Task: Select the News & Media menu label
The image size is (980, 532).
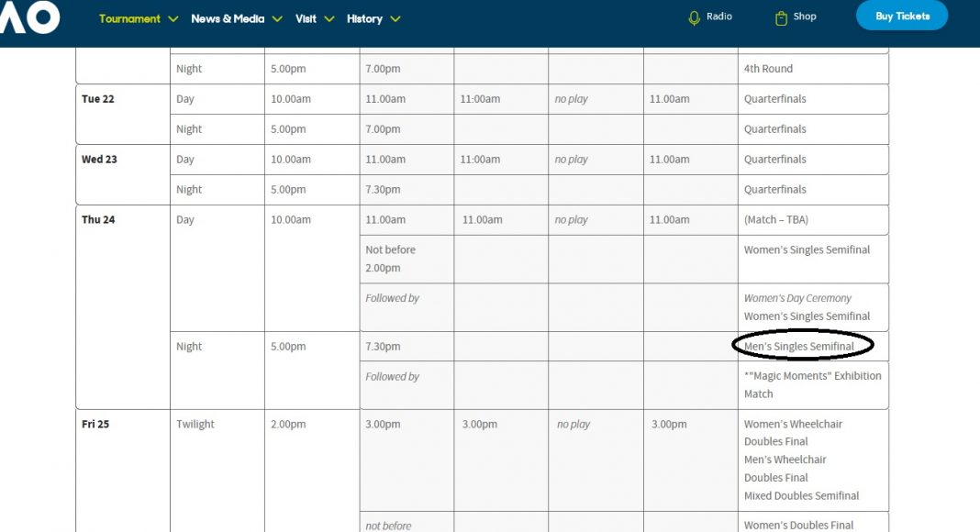Action: (x=227, y=18)
